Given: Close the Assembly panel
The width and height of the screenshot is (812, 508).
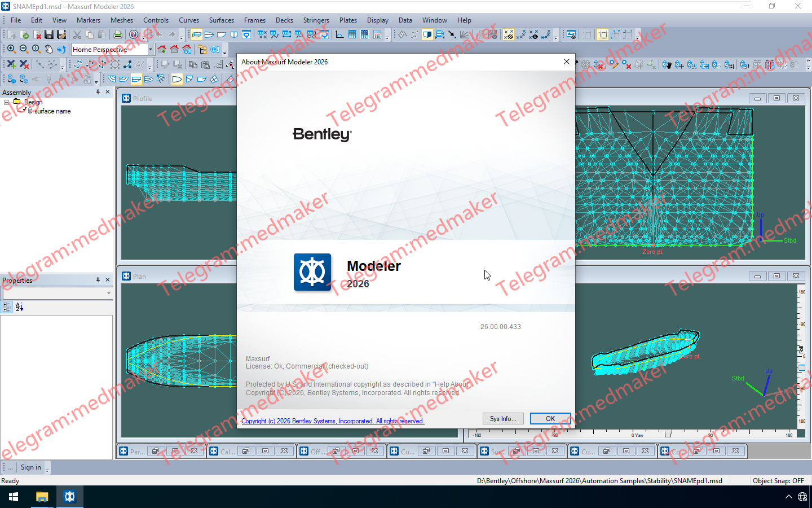Looking at the screenshot, I should click(x=108, y=92).
